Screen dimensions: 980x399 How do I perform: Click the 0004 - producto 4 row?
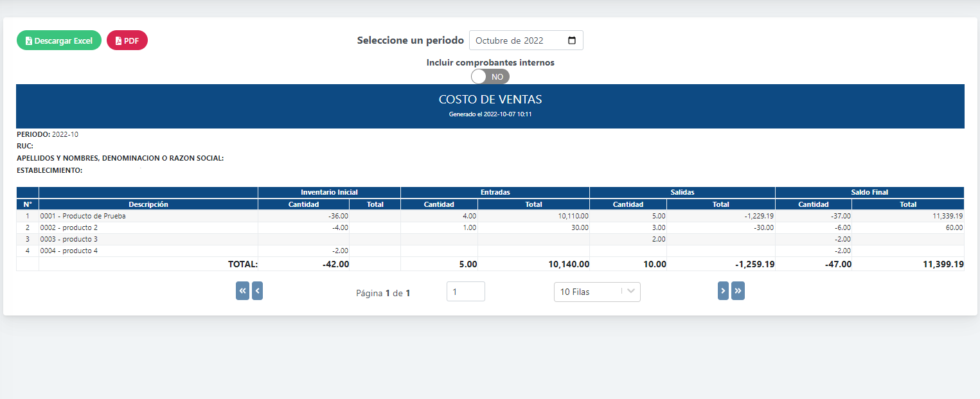pos(69,251)
